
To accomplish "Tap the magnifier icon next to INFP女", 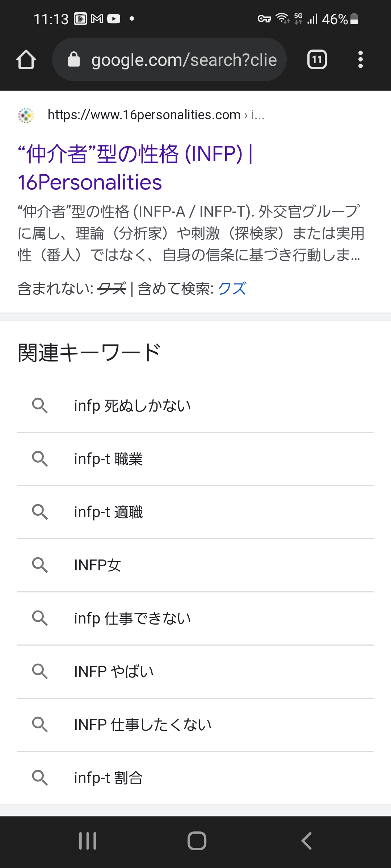I will pyautogui.click(x=40, y=565).
